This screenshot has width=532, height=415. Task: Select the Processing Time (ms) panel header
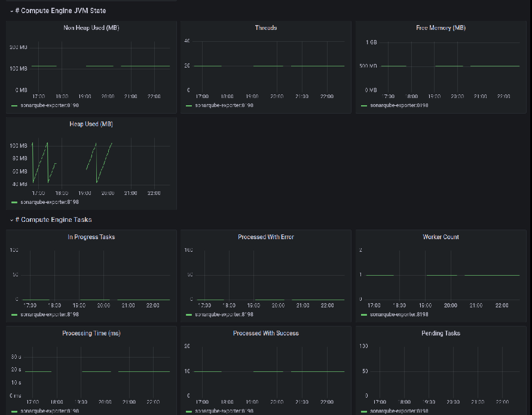91,334
